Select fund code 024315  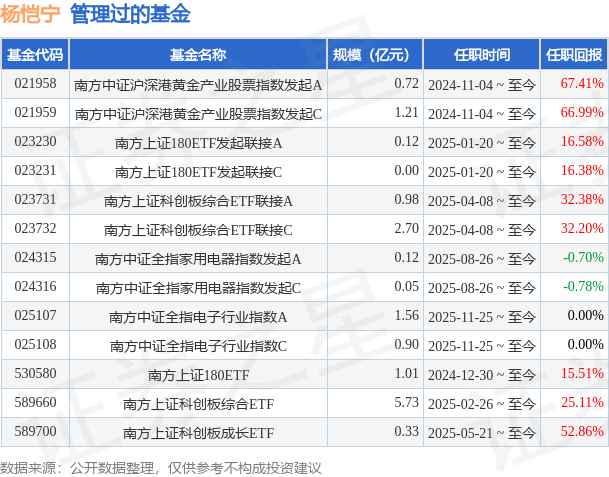point(35,258)
